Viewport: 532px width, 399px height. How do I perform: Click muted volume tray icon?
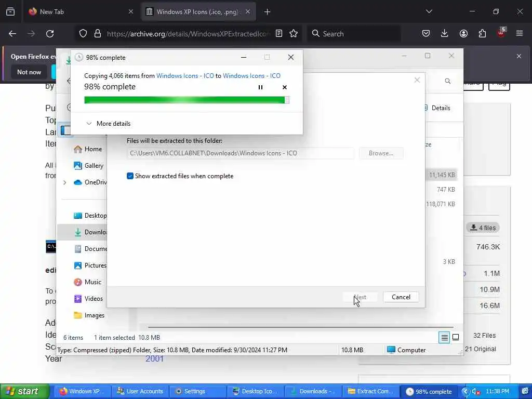point(476,392)
